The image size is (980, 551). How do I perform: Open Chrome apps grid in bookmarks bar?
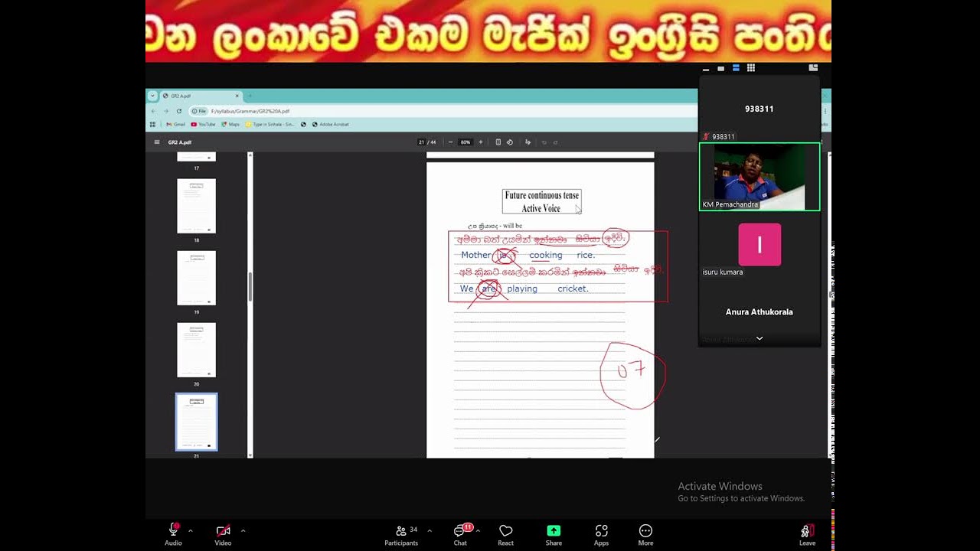tap(152, 124)
